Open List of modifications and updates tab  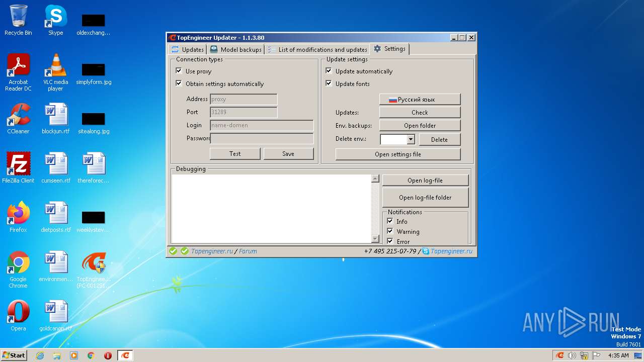pyautogui.click(x=317, y=49)
